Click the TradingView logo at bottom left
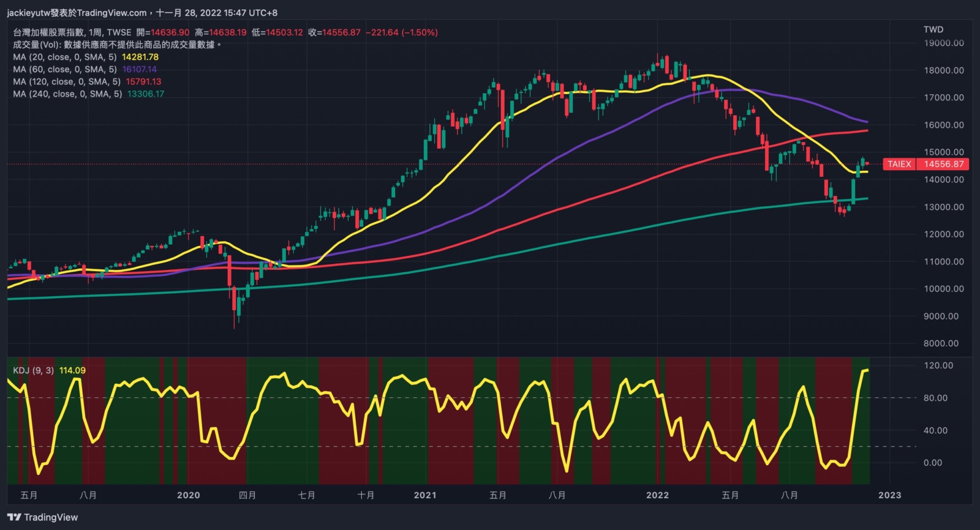 43,517
